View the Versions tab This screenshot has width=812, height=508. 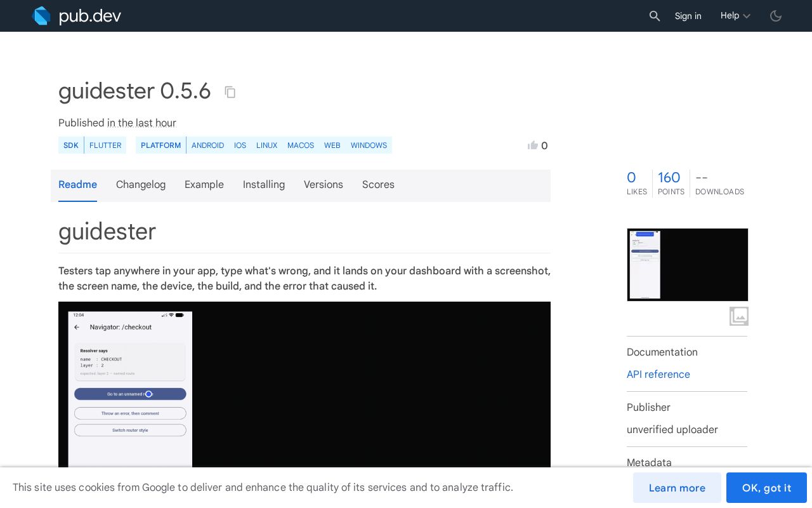(x=324, y=185)
